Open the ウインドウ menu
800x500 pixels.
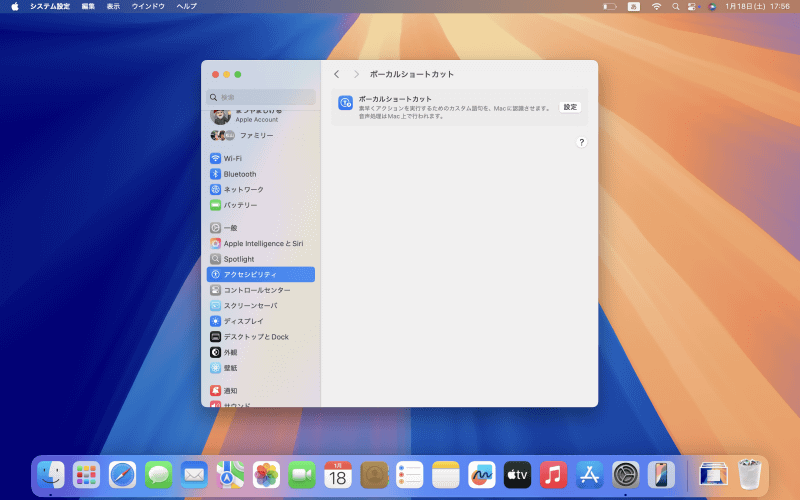tap(148, 6)
